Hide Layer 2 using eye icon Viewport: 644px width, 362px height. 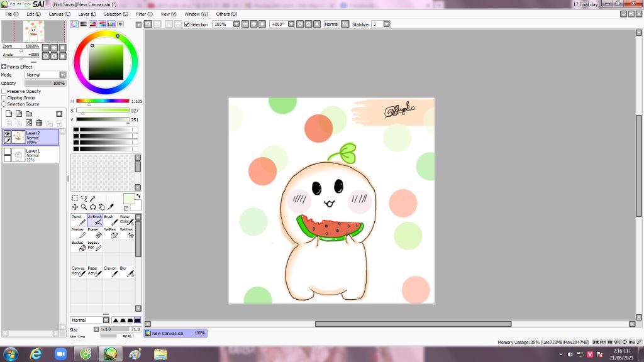8,134
